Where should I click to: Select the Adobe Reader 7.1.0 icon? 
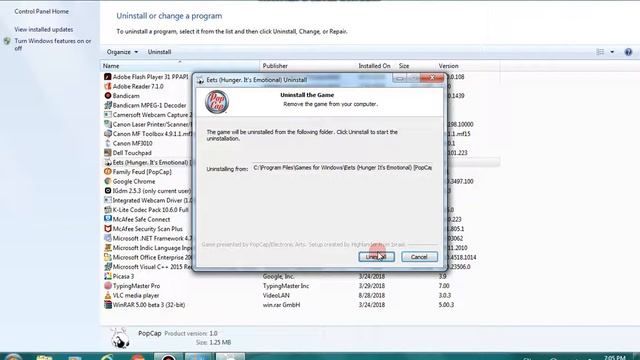point(108,86)
